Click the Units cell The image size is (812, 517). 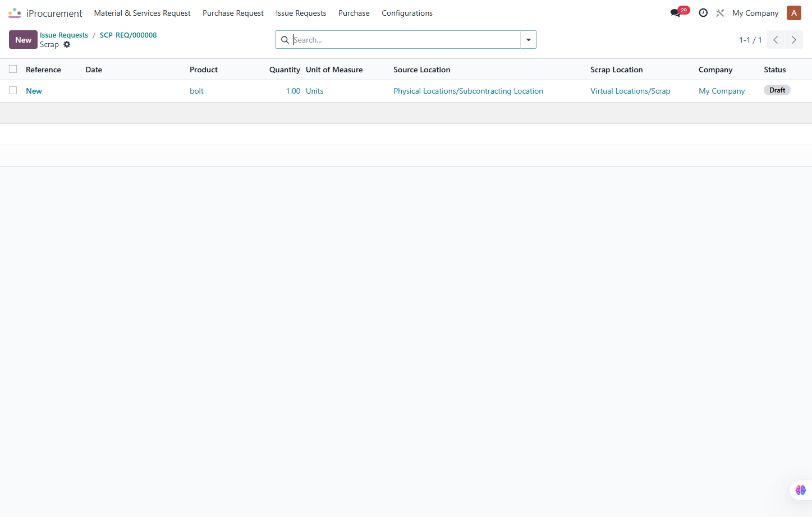pyautogui.click(x=315, y=91)
